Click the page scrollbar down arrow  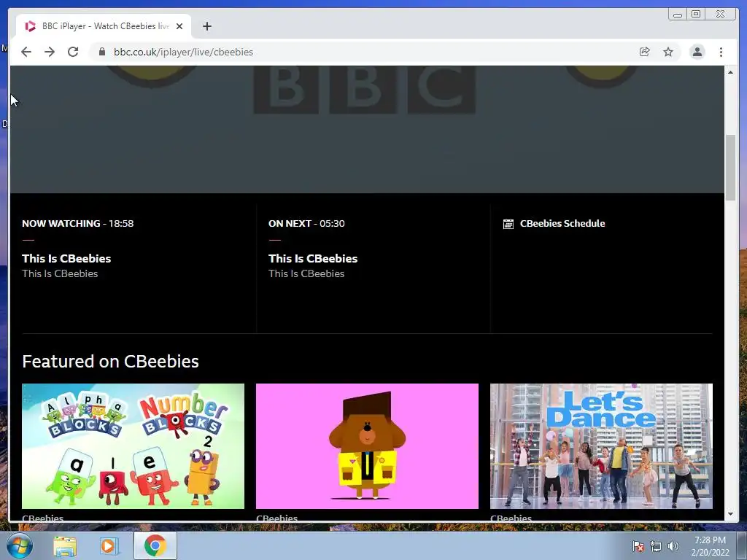(x=730, y=514)
